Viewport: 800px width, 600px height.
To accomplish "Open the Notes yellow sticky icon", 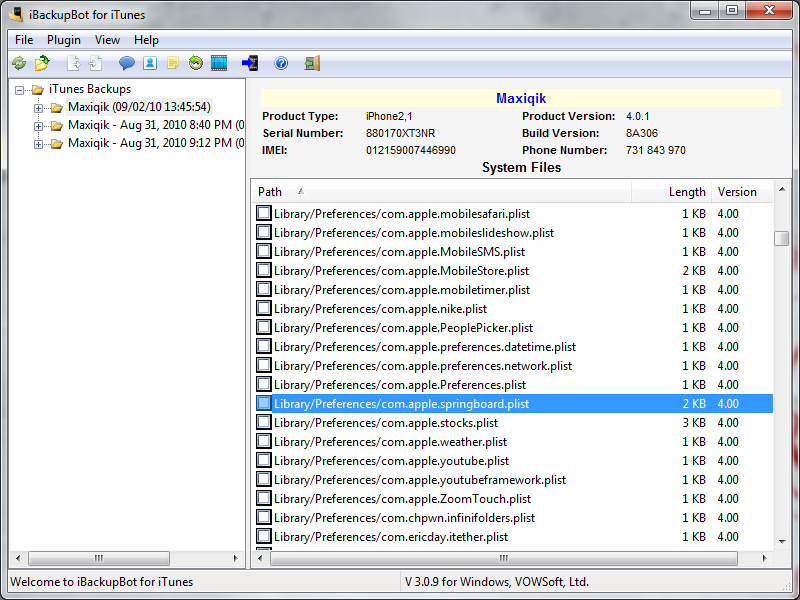I will pos(173,63).
